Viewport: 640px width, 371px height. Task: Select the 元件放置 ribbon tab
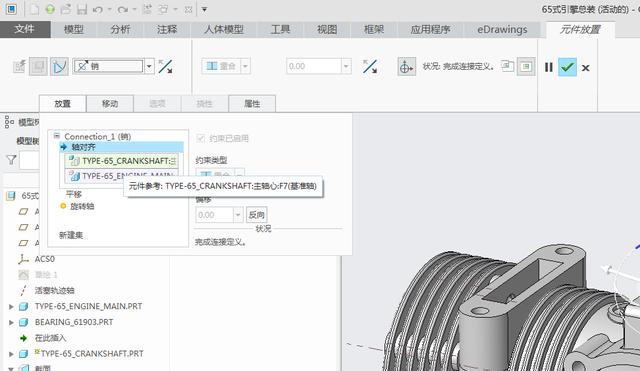pyautogui.click(x=580, y=29)
